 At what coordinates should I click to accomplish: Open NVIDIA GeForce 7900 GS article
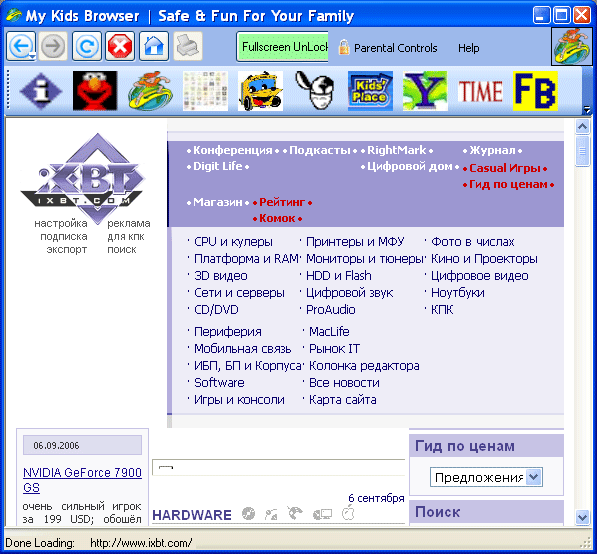[82, 480]
